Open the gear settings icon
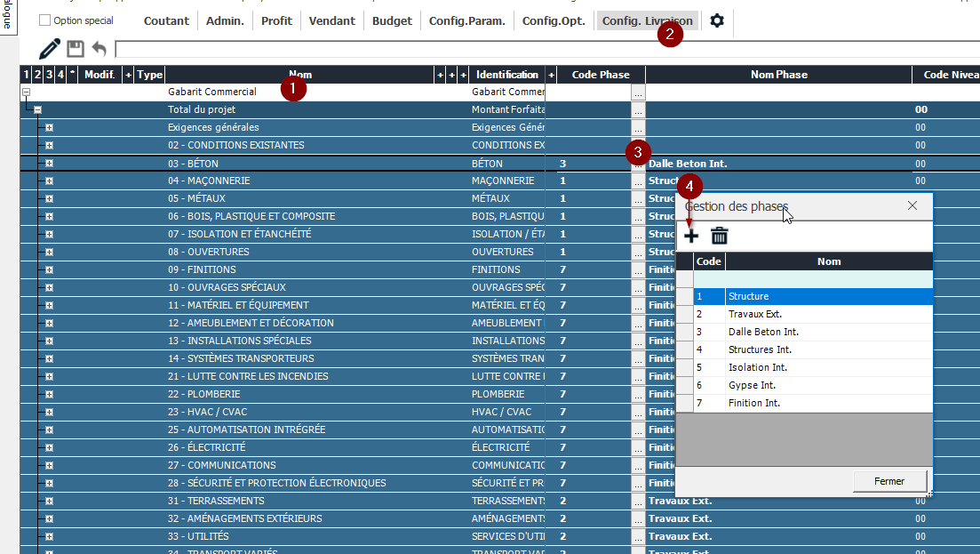The width and height of the screenshot is (980, 554). 716,20
